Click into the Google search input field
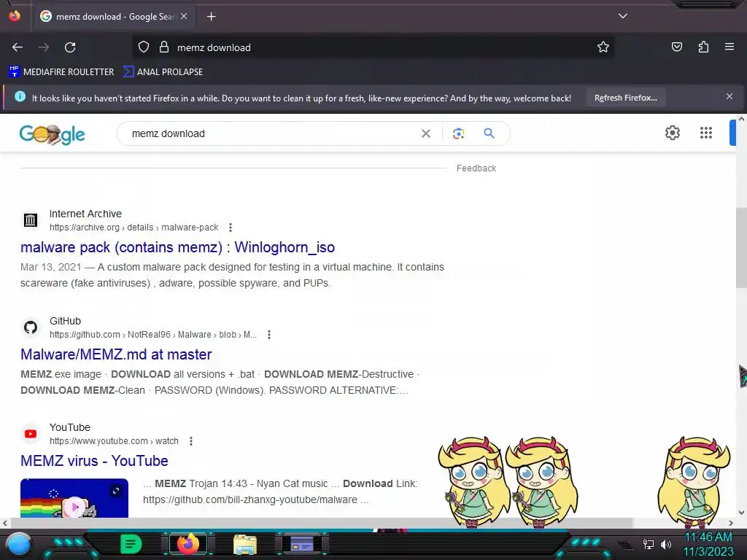This screenshot has height=560, width=747. coord(271,134)
